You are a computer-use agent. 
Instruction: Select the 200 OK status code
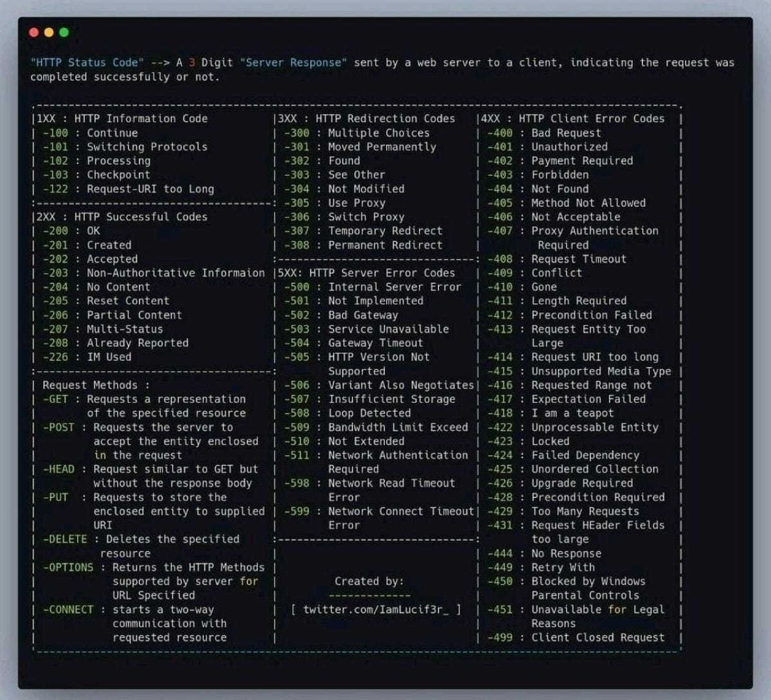tap(71, 231)
